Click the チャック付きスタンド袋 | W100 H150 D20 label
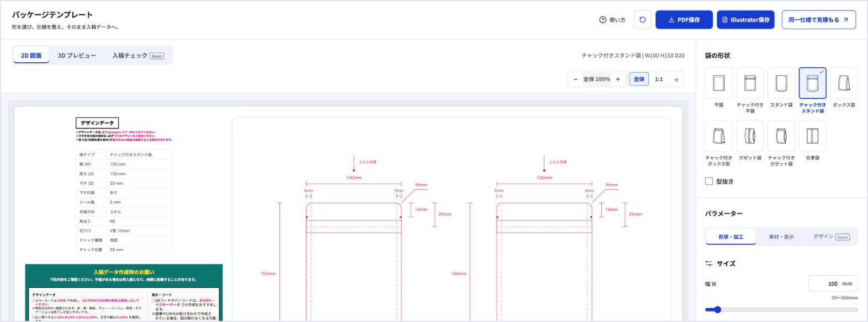Viewport: 868px width, 322px height. coord(633,56)
